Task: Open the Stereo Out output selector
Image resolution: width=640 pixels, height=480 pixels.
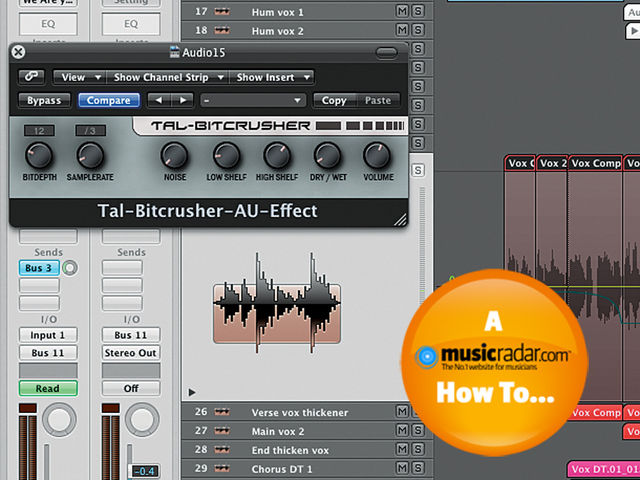Action: point(131,353)
